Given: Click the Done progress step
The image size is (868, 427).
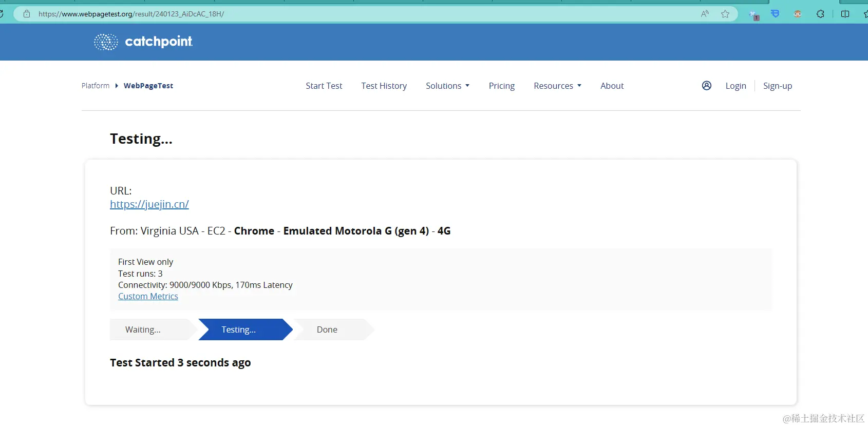Looking at the screenshot, I should pos(334,329).
